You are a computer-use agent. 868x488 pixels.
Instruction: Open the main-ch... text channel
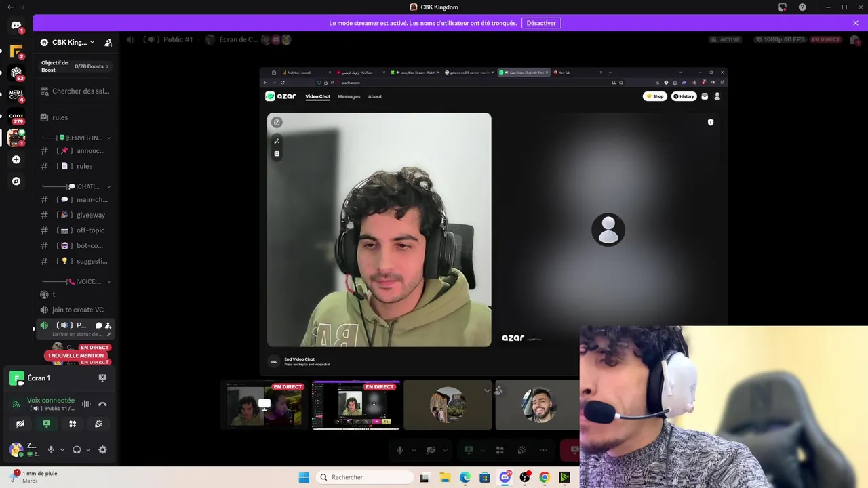[76, 199]
